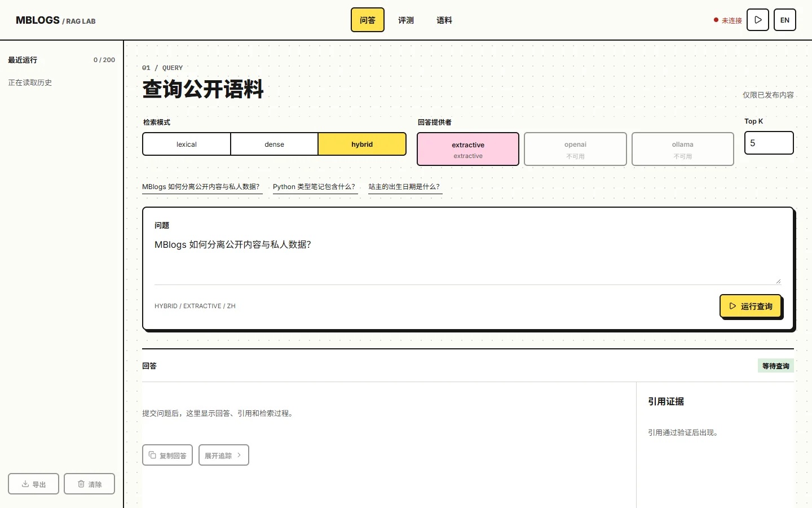This screenshot has height=508, width=812.
Task: Choose the openai answer provider
Action: click(x=575, y=149)
